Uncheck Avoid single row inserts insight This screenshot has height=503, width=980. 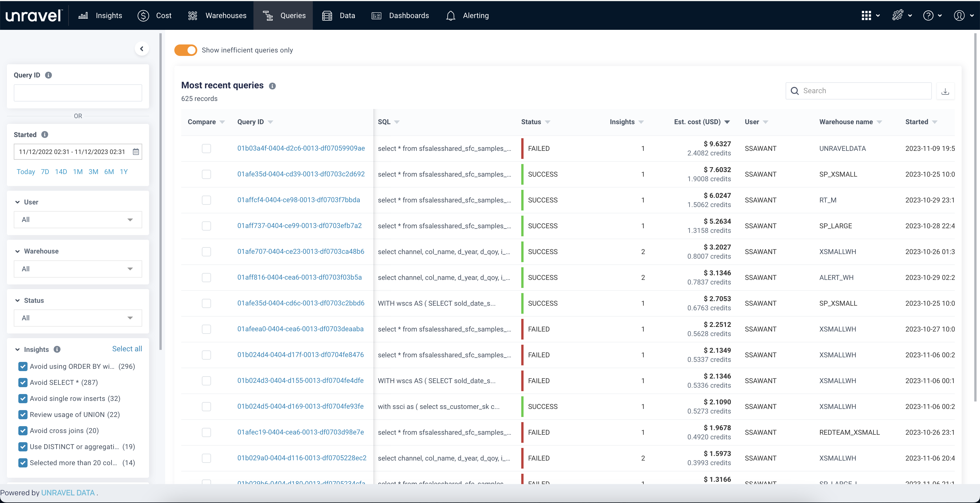[23, 398]
